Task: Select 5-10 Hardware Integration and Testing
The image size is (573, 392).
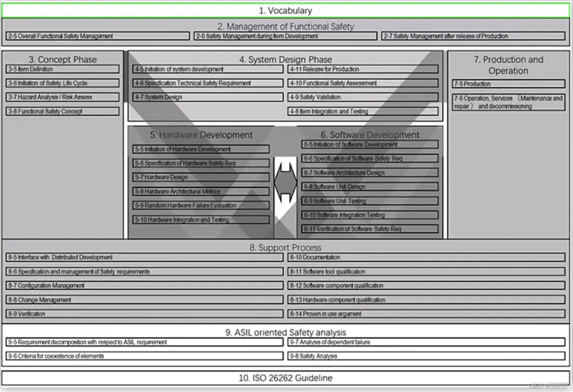Action: tap(201, 220)
